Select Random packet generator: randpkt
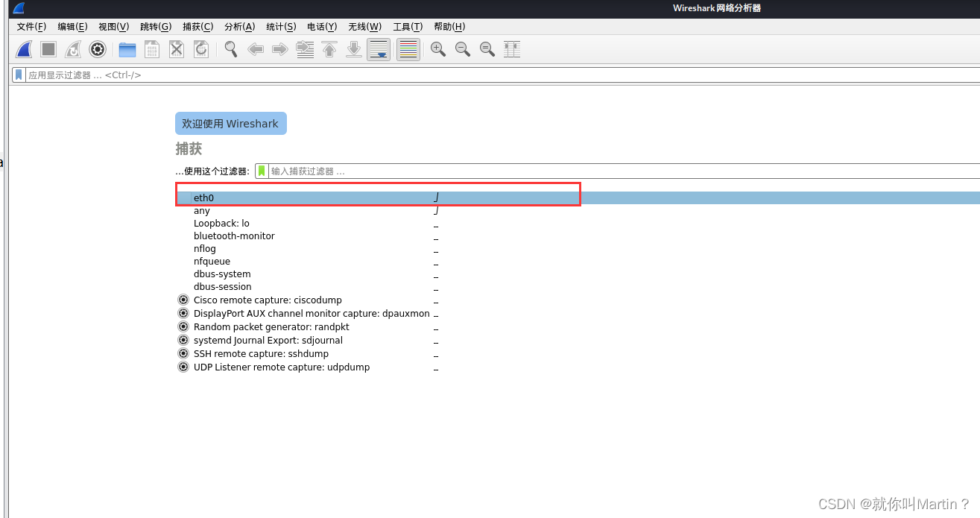Viewport: 980px width, 518px height. [271, 327]
